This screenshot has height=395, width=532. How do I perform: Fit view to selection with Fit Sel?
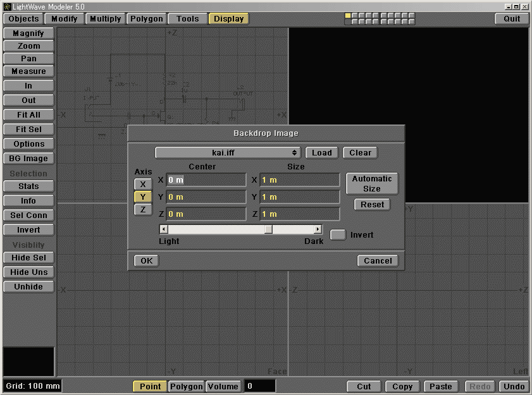click(x=28, y=129)
